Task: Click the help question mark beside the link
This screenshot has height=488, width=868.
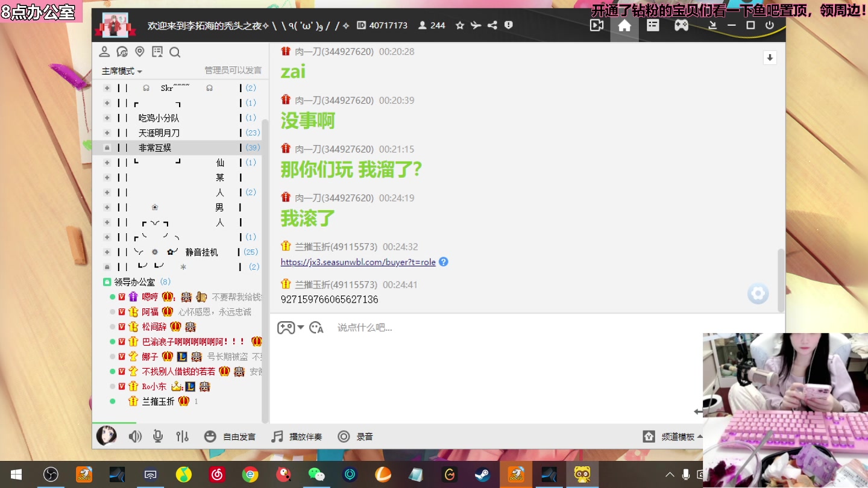Action: 443,261
